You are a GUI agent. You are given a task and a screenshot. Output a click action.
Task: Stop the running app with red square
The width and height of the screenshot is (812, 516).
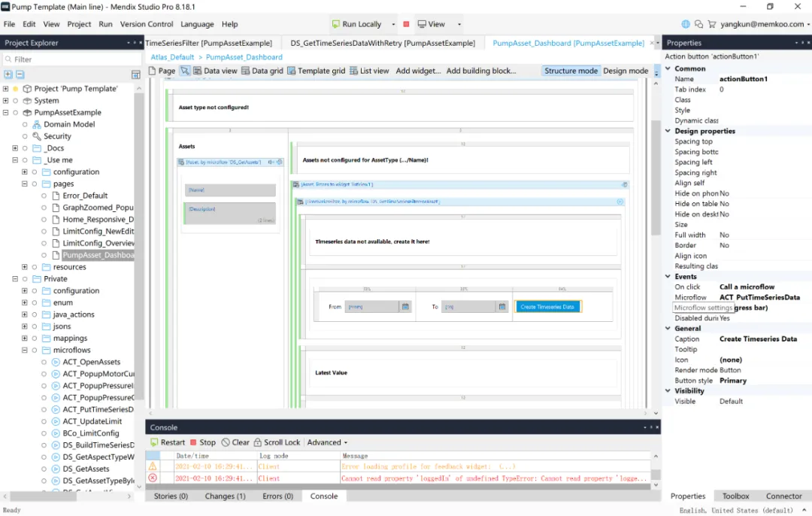click(x=407, y=24)
